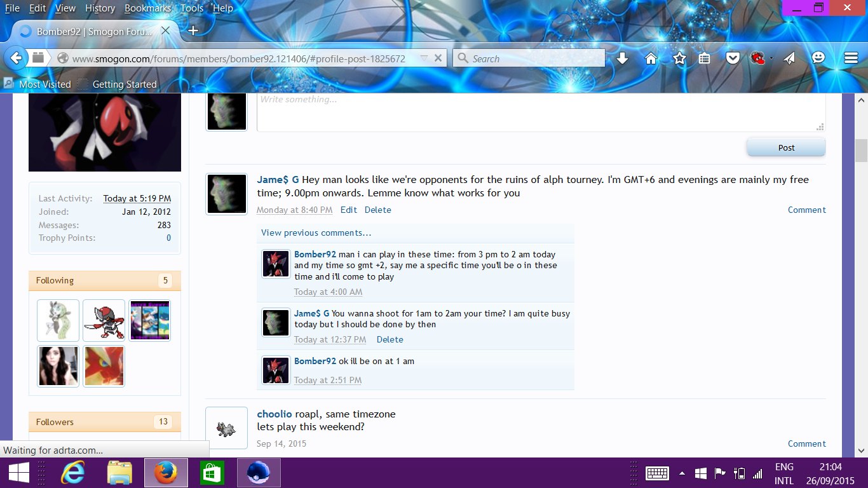This screenshot has width=868, height=488.
Task: Bookmark this page with star icon
Action: click(x=679, y=58)
